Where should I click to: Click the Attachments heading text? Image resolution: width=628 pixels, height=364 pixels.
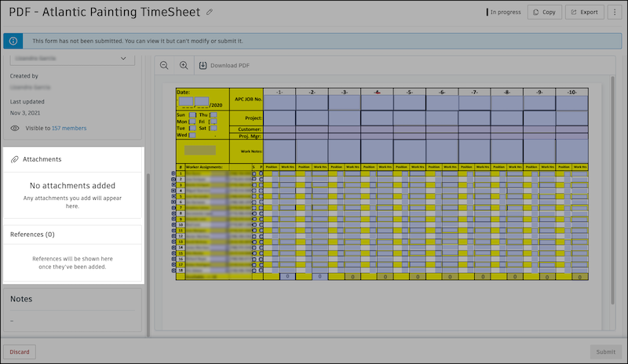pyautogui.click(x=42, y=159)
